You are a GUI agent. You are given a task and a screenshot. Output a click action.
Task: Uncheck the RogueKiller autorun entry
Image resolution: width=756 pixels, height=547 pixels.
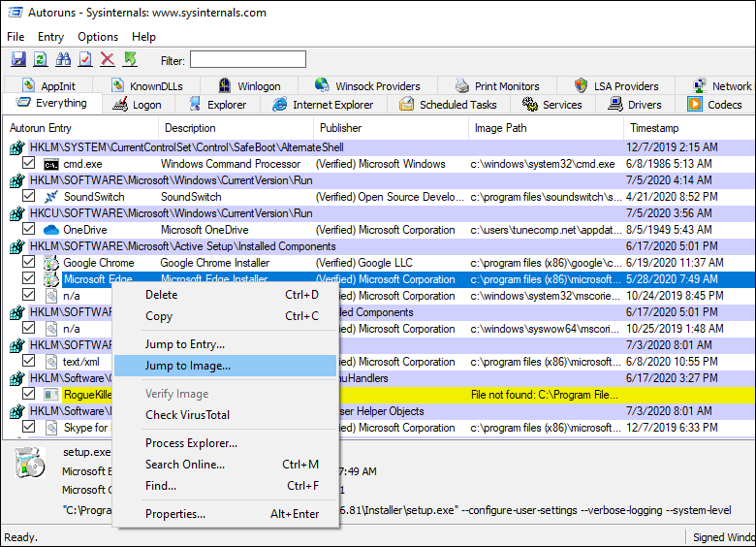[x=28, y=394]
